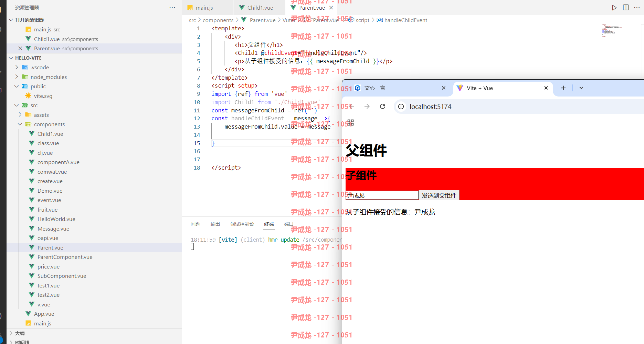The height and width of the screenshot is (344, 644).
Task: Open Message.vue file
Action: tap(53, 229)
